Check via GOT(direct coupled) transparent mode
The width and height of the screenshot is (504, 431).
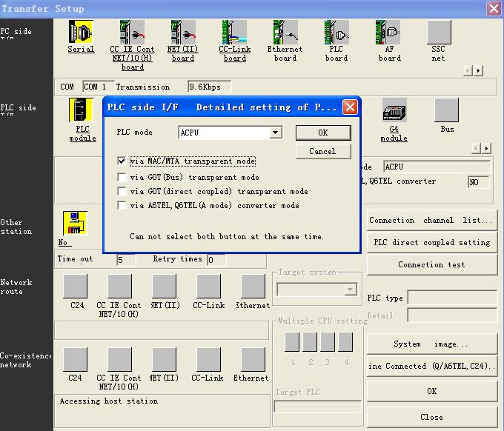(122, 192)
